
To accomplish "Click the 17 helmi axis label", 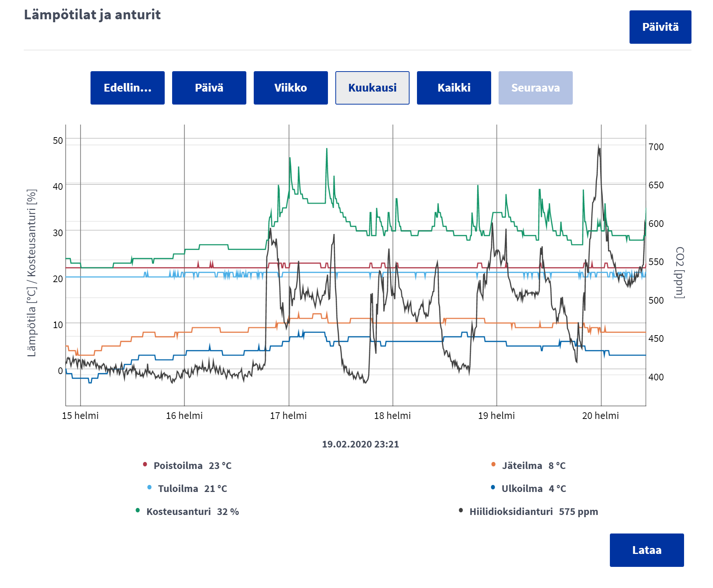I will point(288,416).
